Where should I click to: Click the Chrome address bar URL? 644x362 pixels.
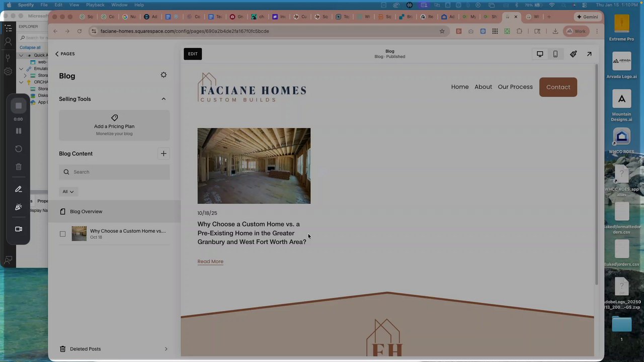click(185, 31)
